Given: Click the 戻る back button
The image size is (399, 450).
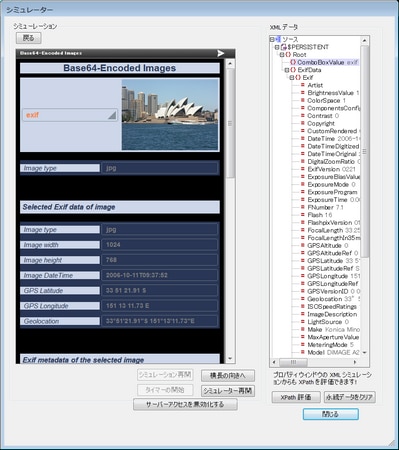Looking at the screenshot, I should coord(29,38).
